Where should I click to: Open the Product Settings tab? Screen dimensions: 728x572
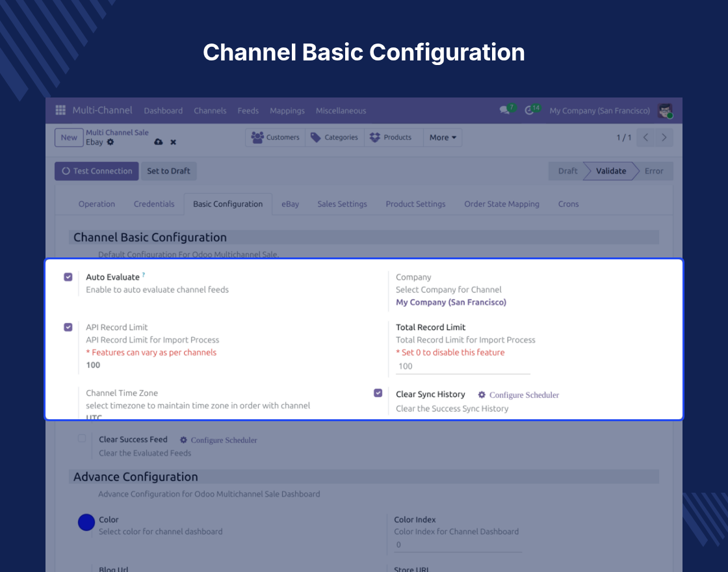(x=415, y=204)
